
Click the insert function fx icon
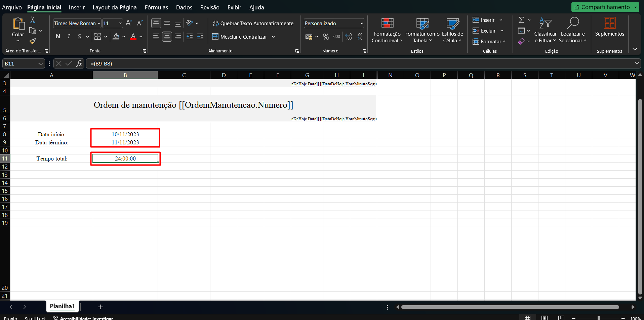(x=79, y=63)
